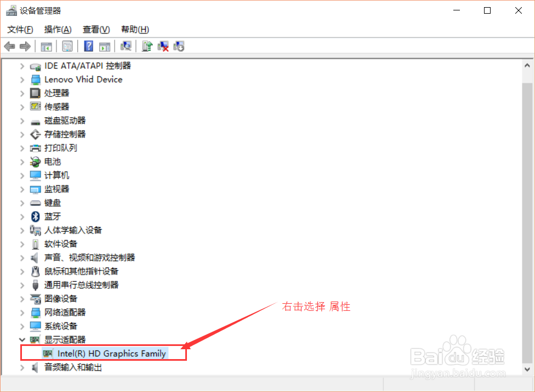This screenshot has height=392, width=535.
Task: Expand the 计算机 category arrow
Action: [22, 175]
